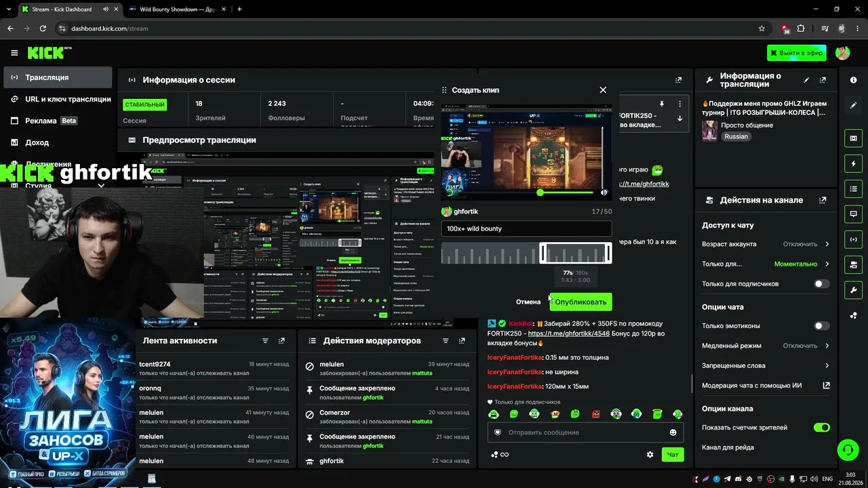Viewport: 868px width, 488px height.
Task: Edit stream info with the pencil icon
Action: point(806,80)
